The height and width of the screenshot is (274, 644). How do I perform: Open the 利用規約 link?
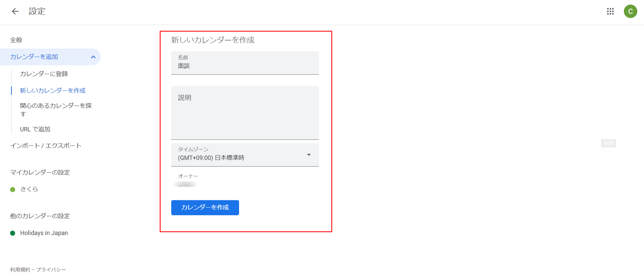(20, 270)
